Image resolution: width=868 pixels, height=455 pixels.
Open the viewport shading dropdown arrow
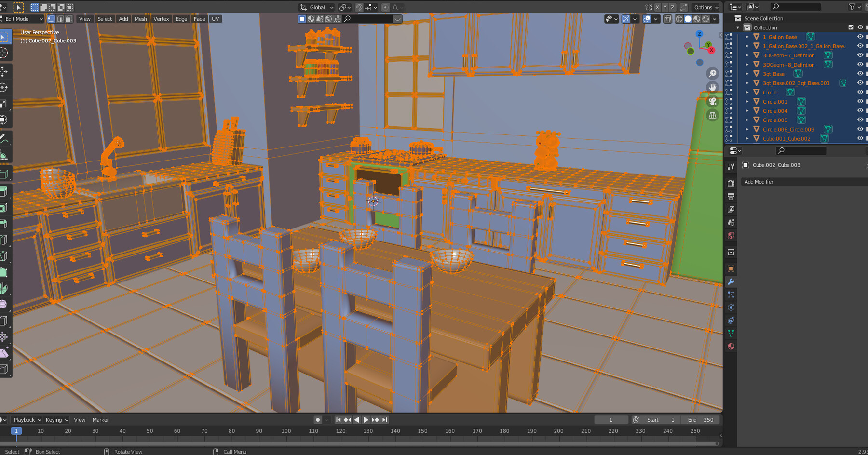(x=714, y=19)
